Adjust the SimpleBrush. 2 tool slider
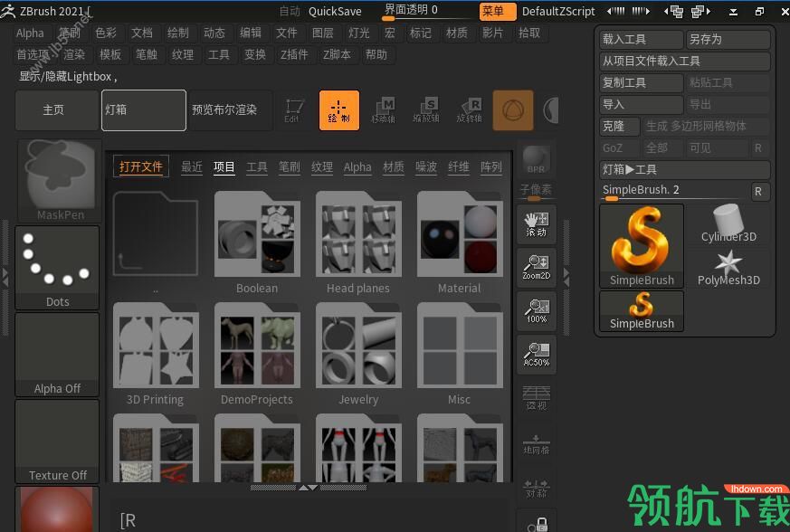Image resolution: width=790 pixels, height=532 pixels. 675,192
